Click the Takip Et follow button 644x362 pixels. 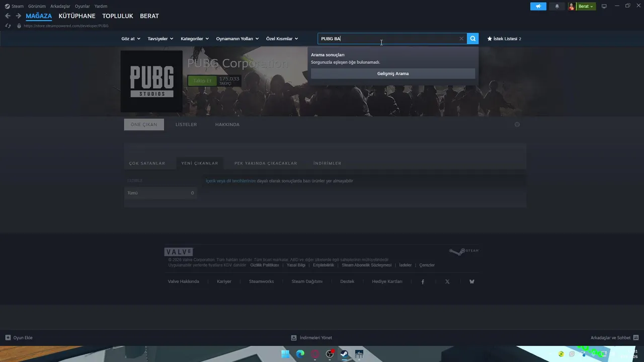(x=202, y=80)
